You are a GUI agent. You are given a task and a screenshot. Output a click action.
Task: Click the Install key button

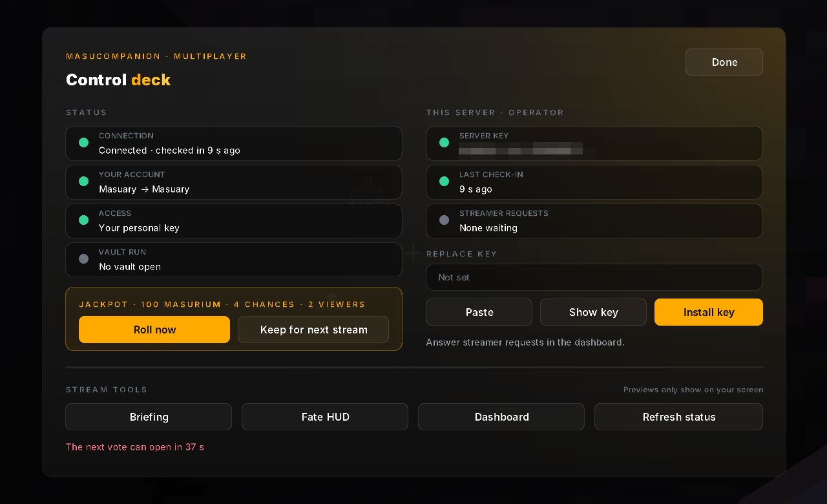[709, 312]
